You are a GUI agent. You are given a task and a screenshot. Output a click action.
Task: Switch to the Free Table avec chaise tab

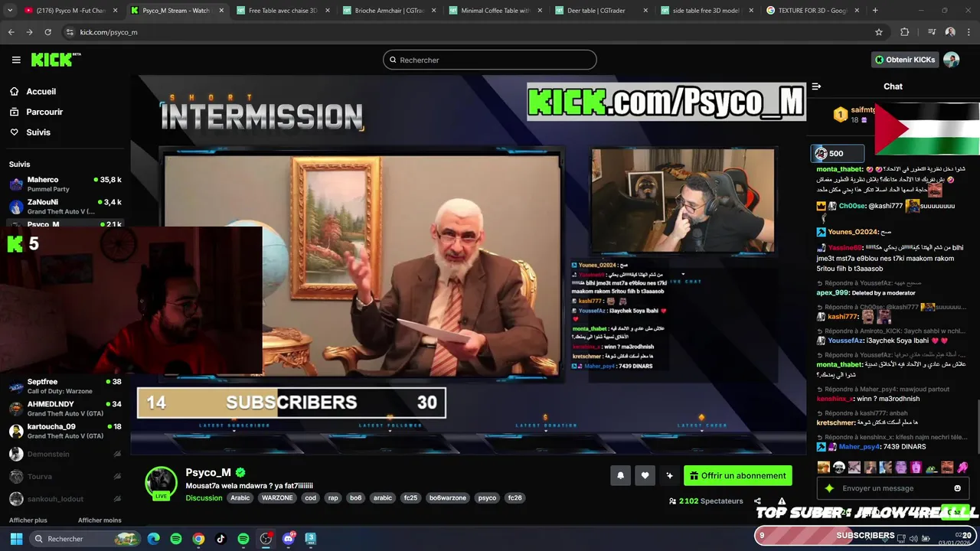tap(283, 11)
